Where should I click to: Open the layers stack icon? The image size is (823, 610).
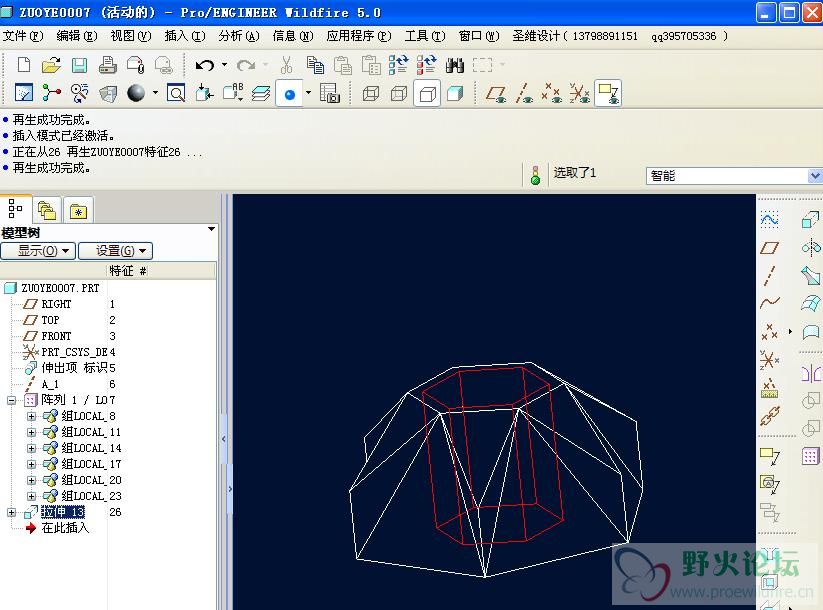coord(261,93)
